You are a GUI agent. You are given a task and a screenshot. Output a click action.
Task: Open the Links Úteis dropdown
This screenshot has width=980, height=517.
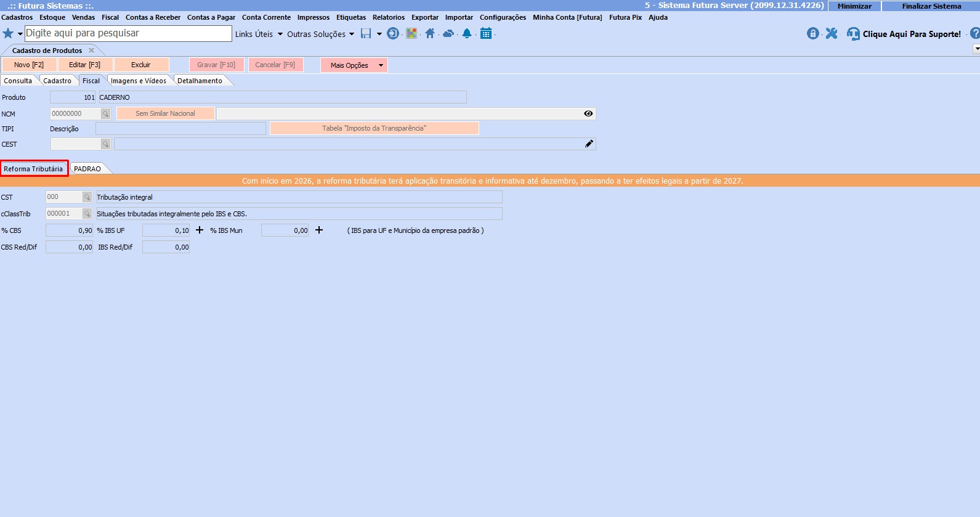pyautogui.click(x=259, y=35)
